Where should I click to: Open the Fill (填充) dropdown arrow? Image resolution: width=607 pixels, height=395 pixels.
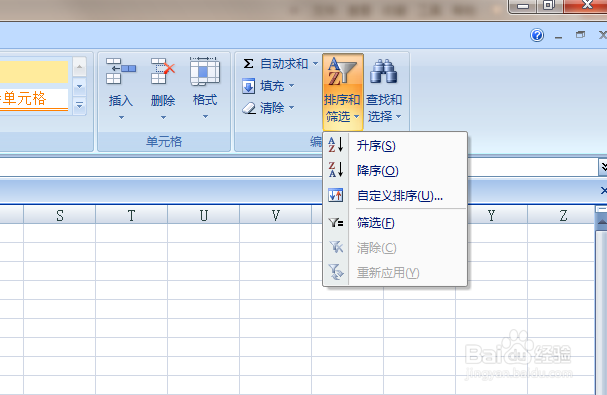pyautogui.click(x=291, y=86)
